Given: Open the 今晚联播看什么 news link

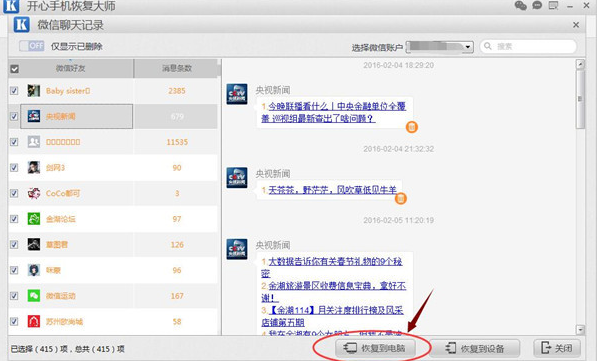Looking at the screenshot, I should click(334, 112).
